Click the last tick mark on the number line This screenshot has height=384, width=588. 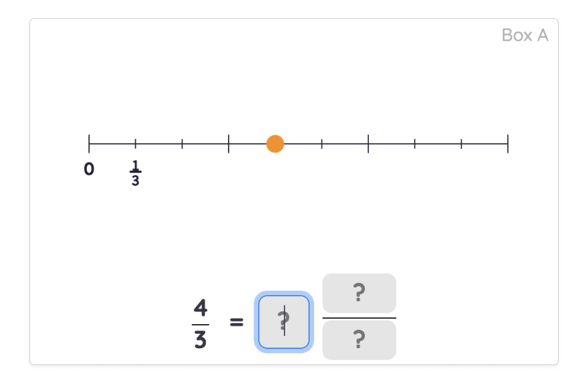coord(507,143)
